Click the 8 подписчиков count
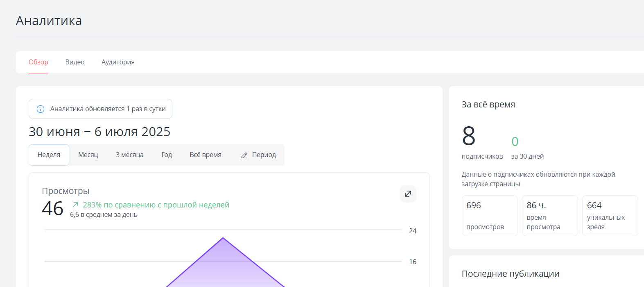 [469, 136]
